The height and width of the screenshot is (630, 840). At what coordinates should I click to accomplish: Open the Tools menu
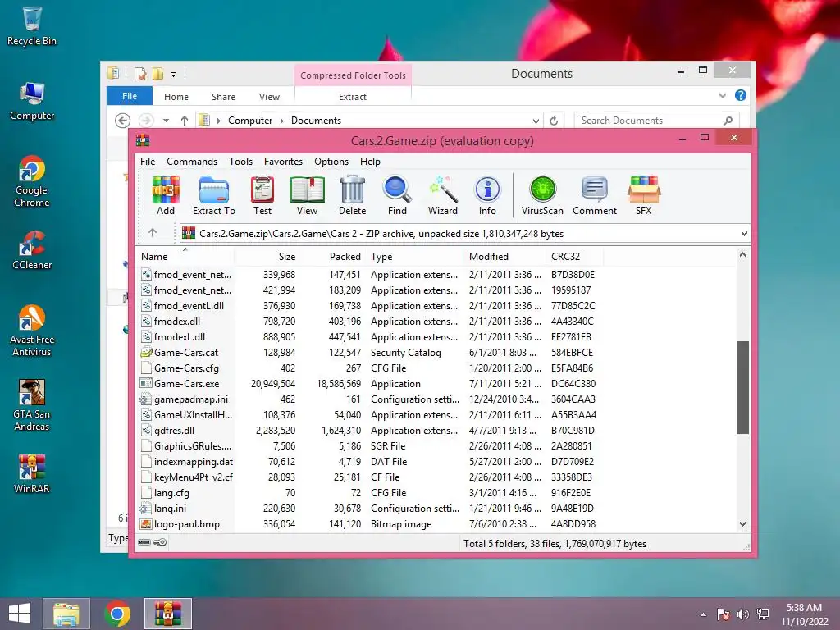click(240, 162)
